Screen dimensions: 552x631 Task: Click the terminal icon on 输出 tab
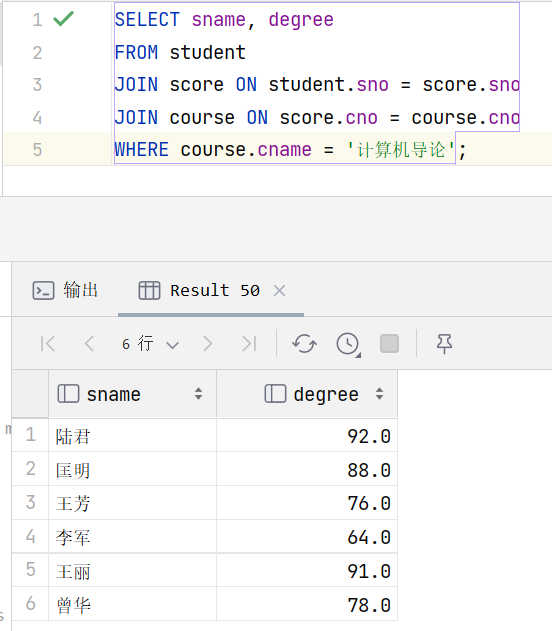pos(43,290)
